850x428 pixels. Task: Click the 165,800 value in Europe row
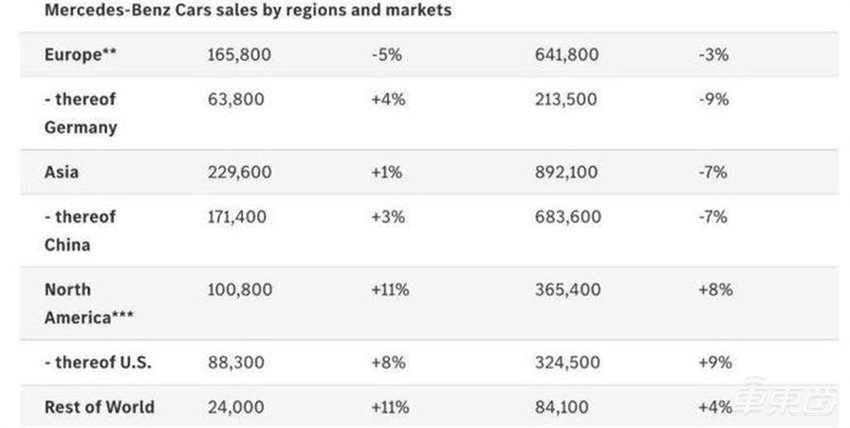point(238,55)
